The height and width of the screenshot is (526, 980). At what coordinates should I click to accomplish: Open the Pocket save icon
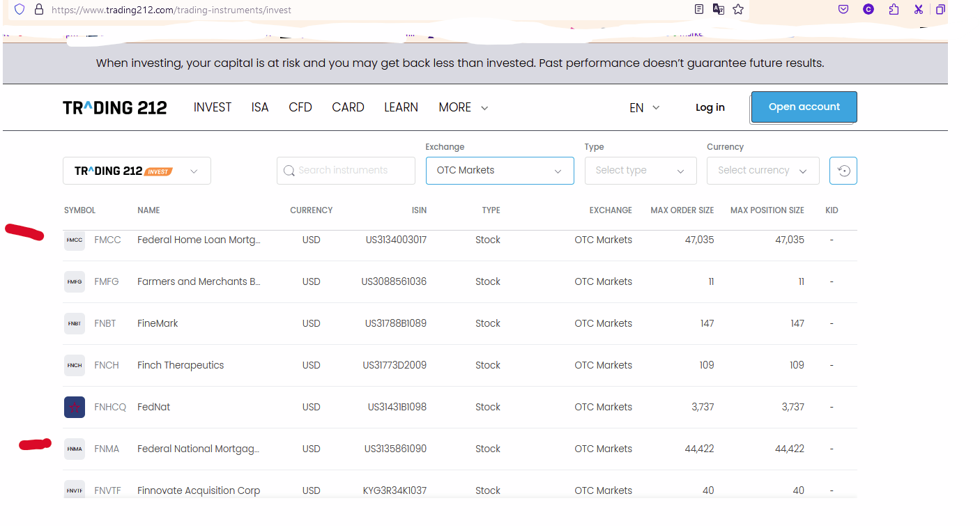coord(843,9)
